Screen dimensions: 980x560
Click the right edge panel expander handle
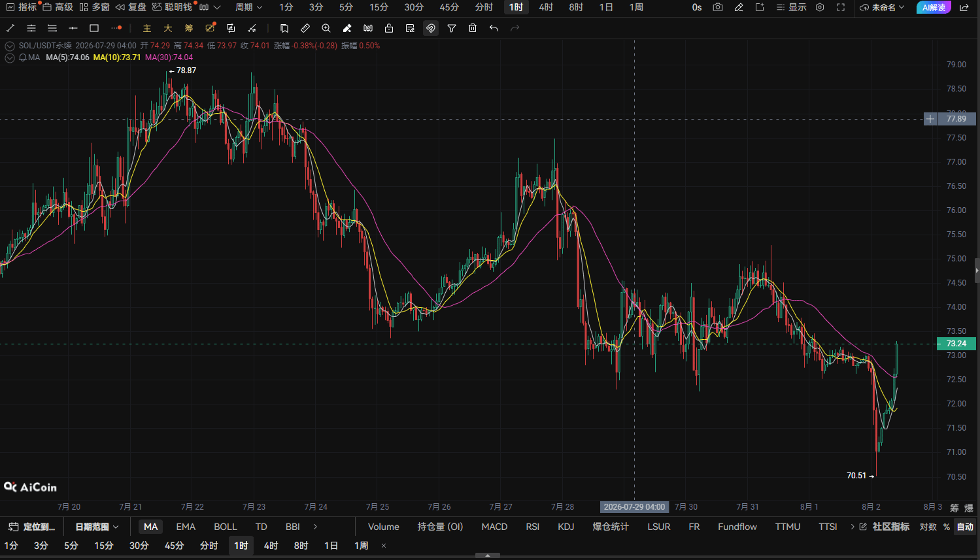click(x=977, y=270)
